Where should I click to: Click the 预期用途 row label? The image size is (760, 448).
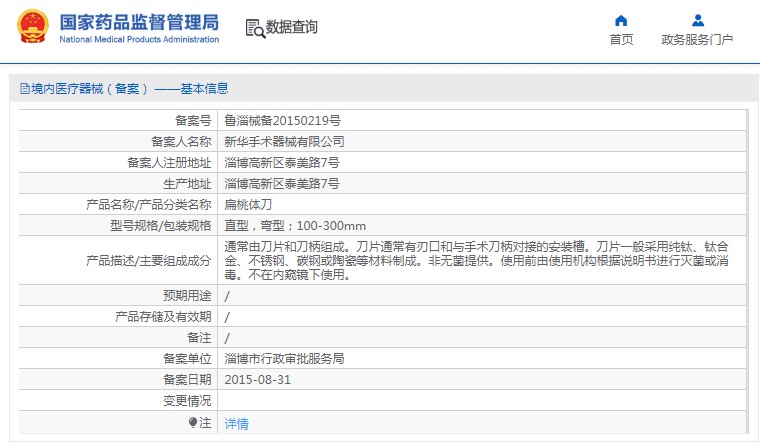[187, 295]
